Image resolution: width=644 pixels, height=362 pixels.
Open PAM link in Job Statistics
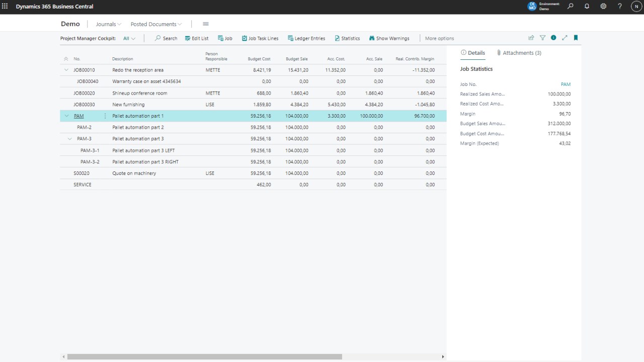pos(566,84)
